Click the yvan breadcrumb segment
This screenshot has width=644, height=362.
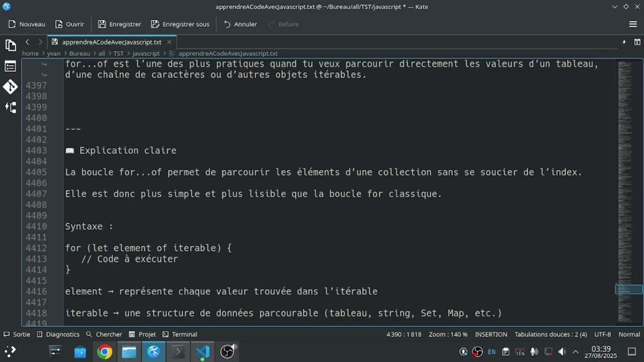click(x=54, y=53)
